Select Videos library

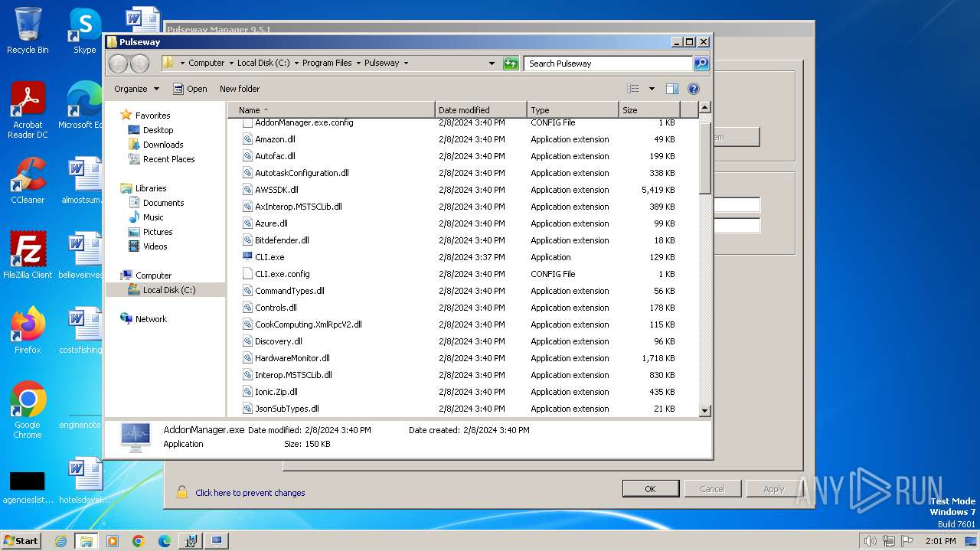click(155, 246)
